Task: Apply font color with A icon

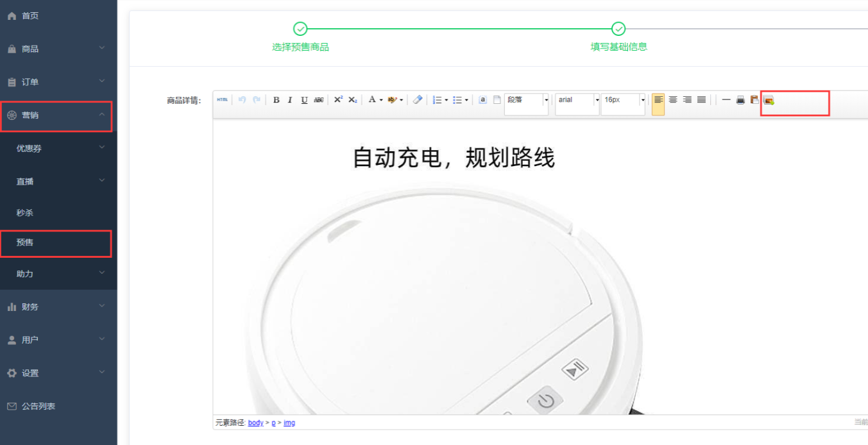Action: (371, 100)
